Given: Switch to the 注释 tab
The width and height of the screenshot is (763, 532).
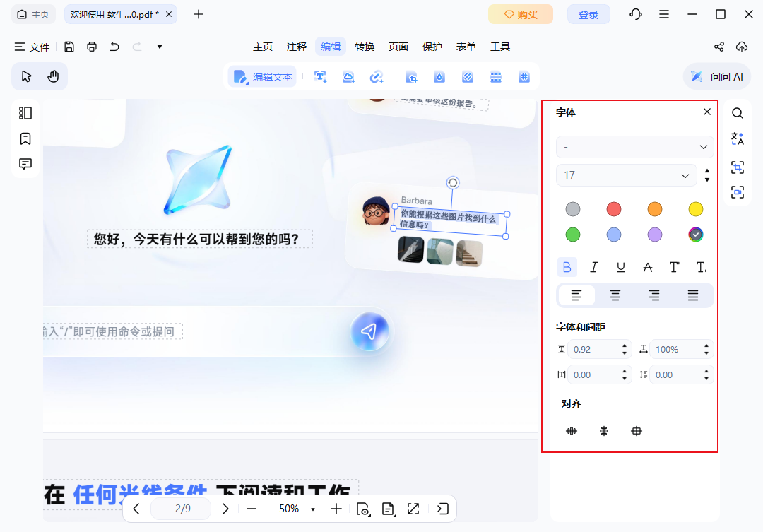Looking at the screenshot, I should 297,47.
